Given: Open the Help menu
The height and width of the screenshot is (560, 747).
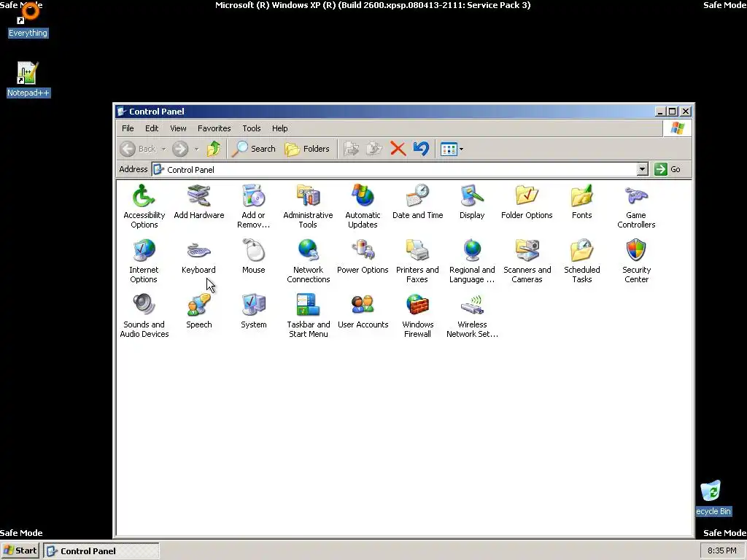Looking at the screenshot, I should coord(279,128).
